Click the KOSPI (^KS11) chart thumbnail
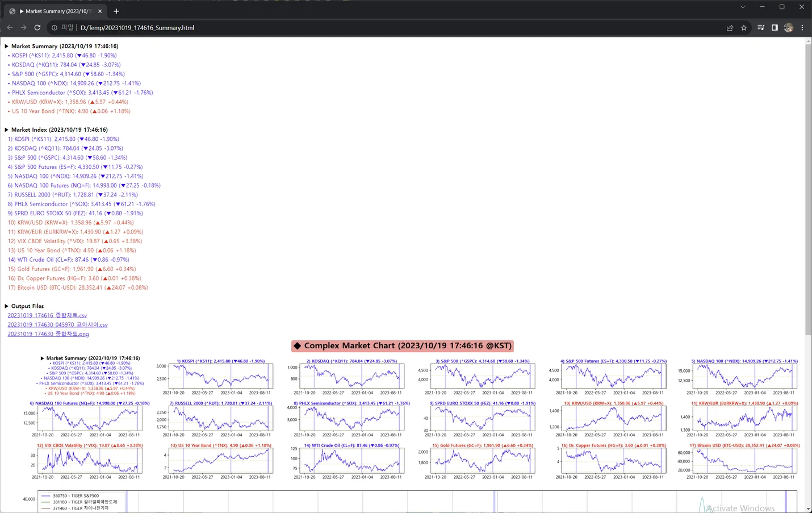812x513 pixels. [x=221, y=377]
